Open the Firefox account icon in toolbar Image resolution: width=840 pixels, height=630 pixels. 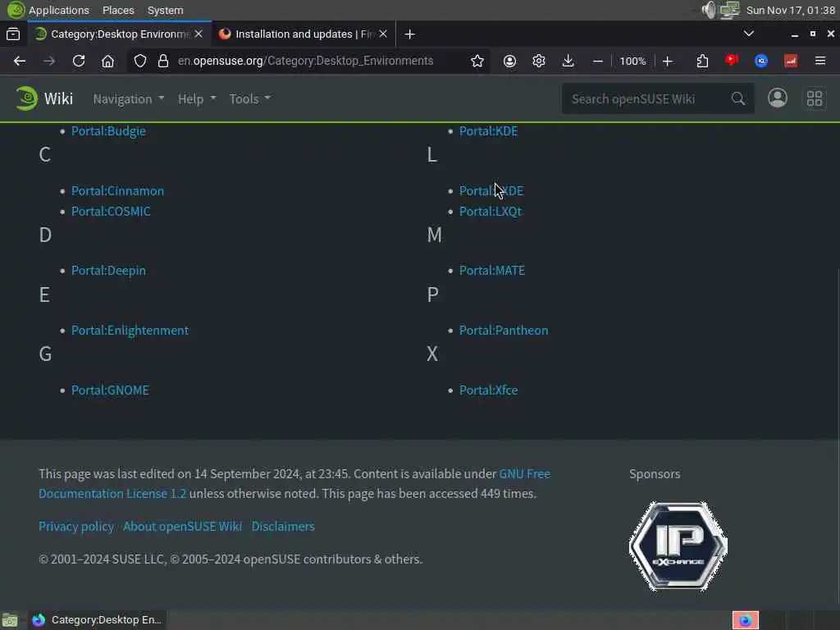click(x=509, y=61)
